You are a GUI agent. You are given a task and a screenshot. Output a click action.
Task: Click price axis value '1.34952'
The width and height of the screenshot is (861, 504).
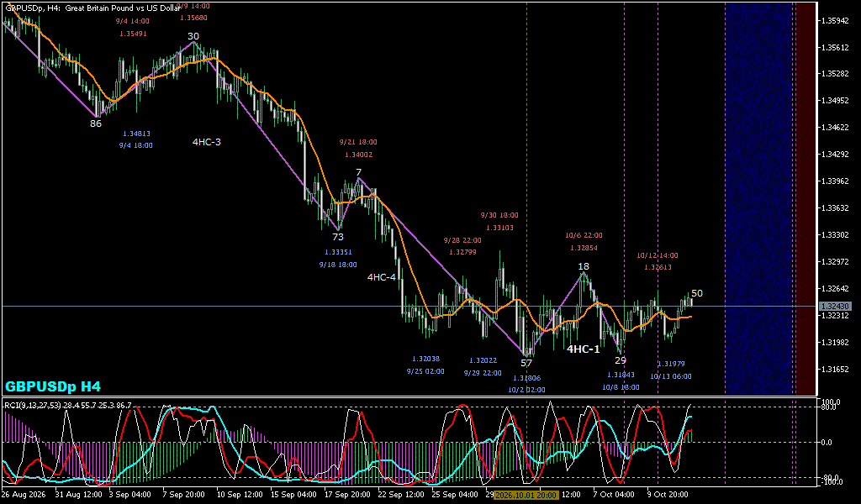(835, 101)
